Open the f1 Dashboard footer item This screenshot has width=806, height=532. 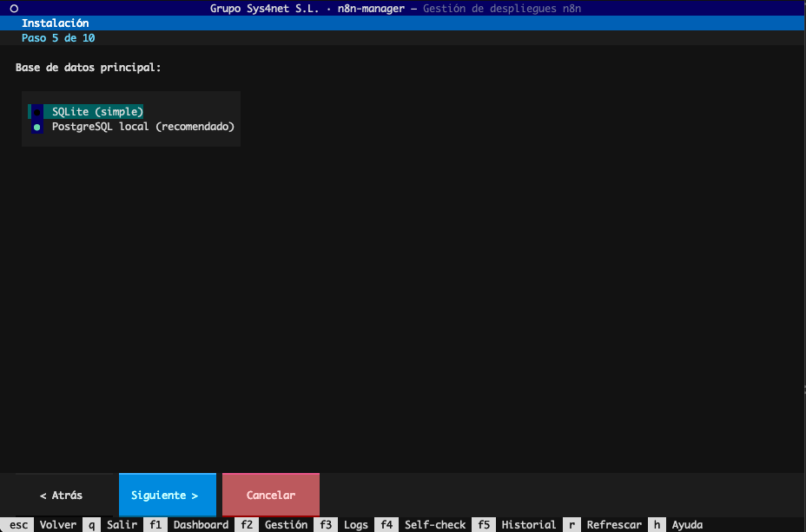188,525
